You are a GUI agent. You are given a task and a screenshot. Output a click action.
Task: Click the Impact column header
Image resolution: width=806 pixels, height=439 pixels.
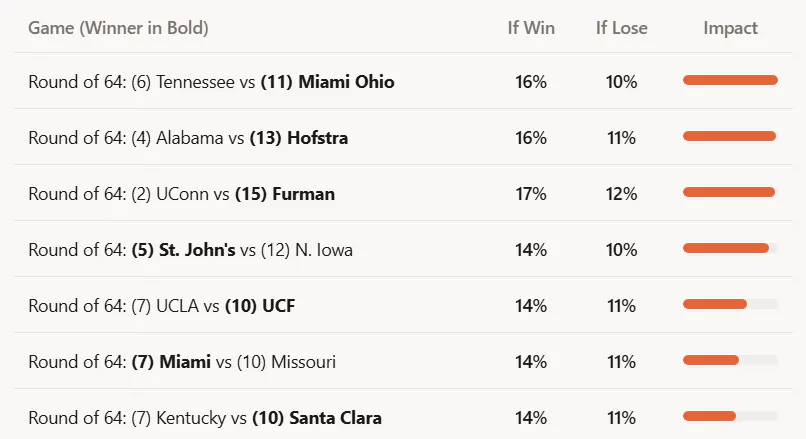click(730, 28)
